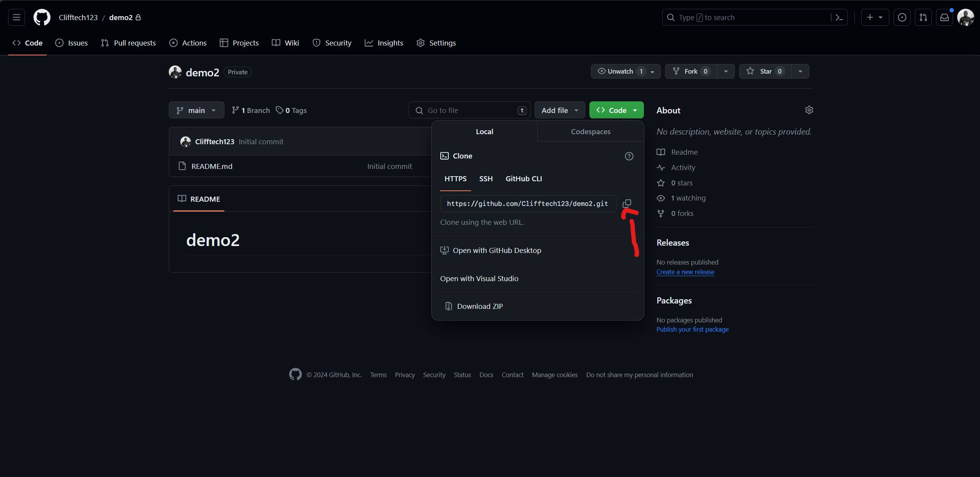This screenshot has width=980, height=477.
Task: Select the GitHub CLI clone option
Action: pos(524,179)
